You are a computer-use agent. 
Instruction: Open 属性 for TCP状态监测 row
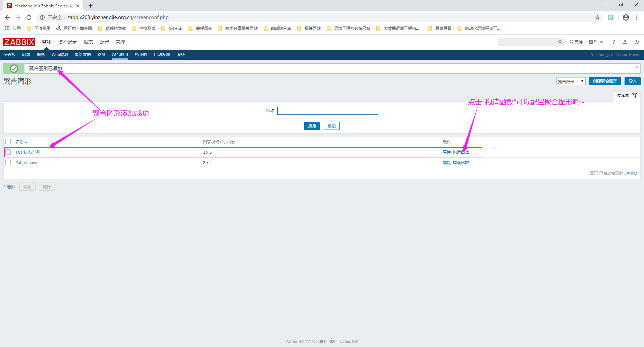(447, 152)
